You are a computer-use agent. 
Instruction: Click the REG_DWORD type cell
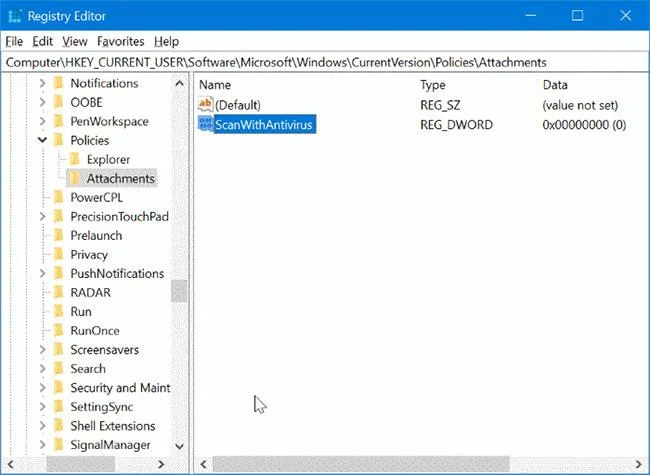(x=456, y=125)
